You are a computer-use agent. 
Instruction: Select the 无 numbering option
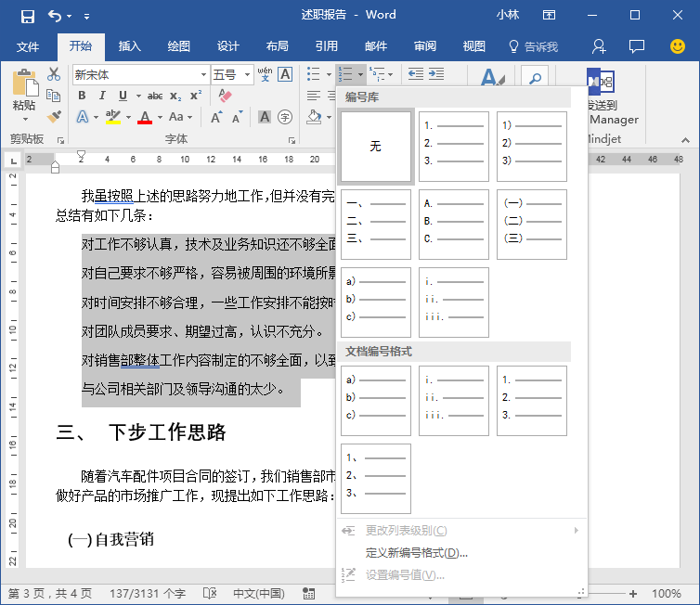pos(376,147)
